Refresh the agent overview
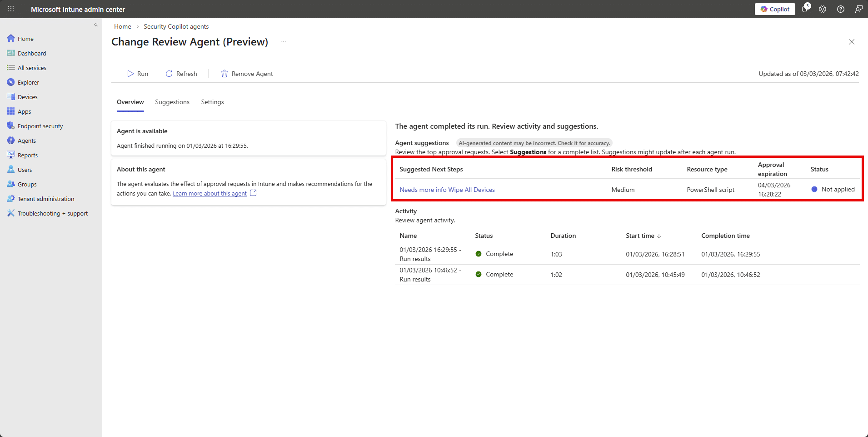The height and width of the screenshot is (437, 868). click(181, 74)
